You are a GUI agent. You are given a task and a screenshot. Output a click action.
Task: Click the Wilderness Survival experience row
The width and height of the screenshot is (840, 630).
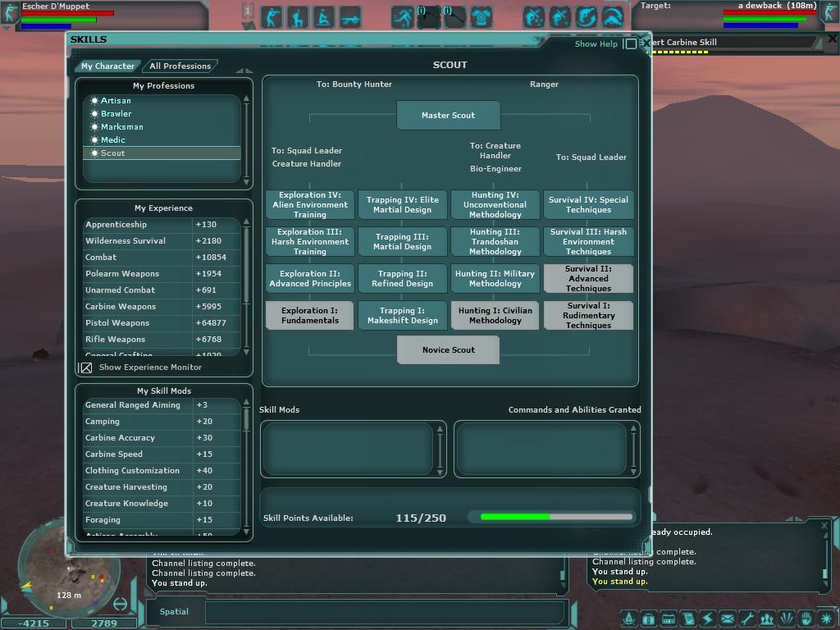coord(162,241)
